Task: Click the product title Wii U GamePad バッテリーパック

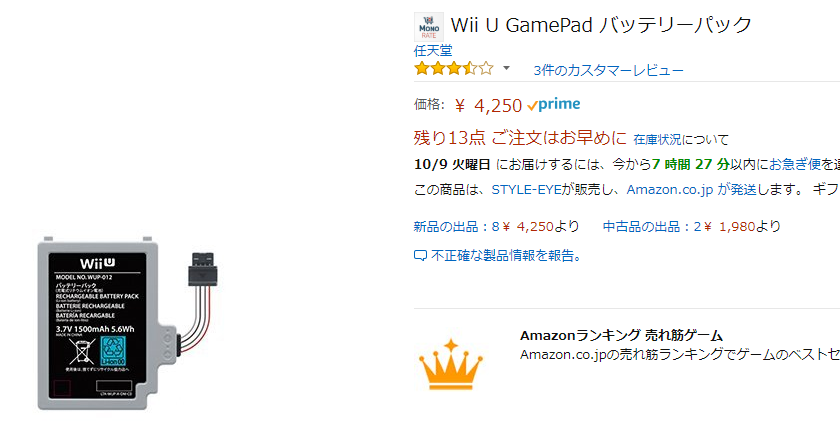Action: click(602, 25)
